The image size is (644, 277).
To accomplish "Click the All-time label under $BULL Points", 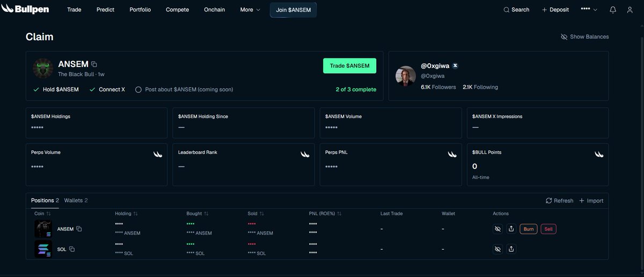I will click(480, 177).
